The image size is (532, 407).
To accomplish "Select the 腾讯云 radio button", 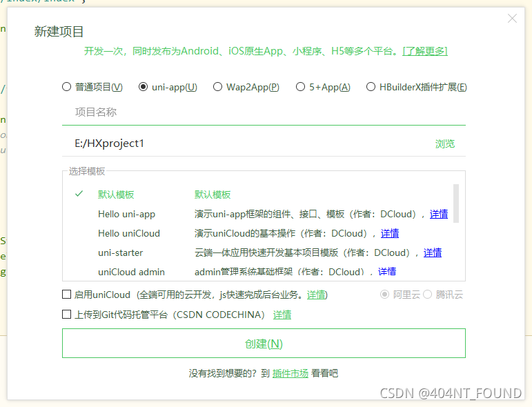I will tap(428, 295).
